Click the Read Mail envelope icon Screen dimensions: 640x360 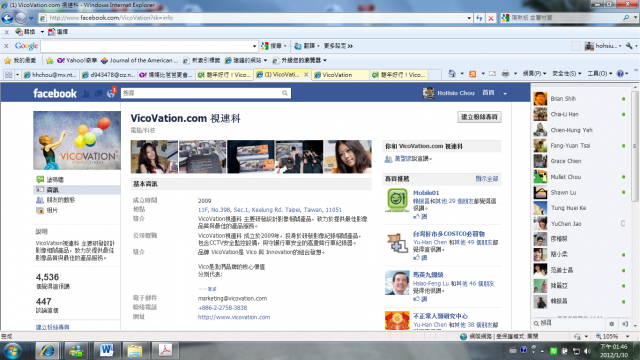coord(493,74)
